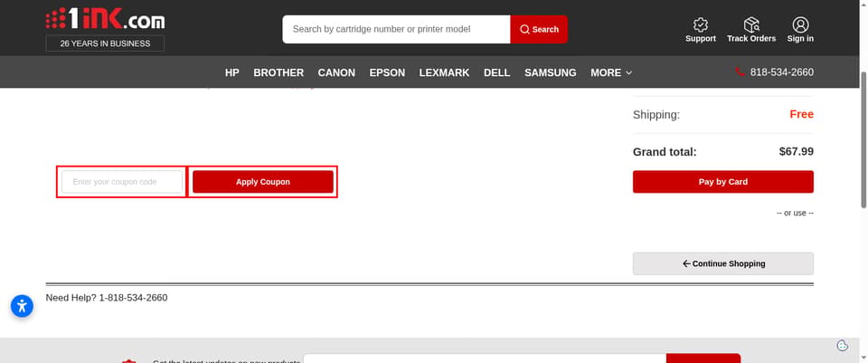Focus the cartridge search field

396,29
